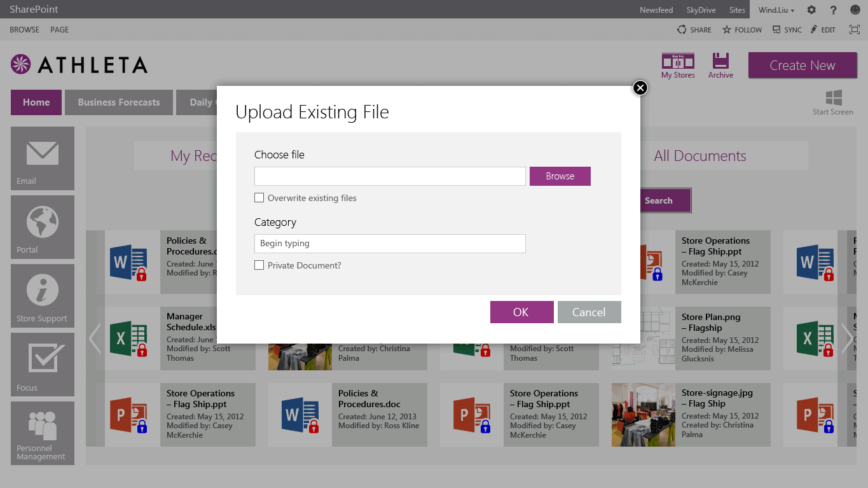Open My Stores icon
This screenshot has width=868, height=488.
coord(678,66)
